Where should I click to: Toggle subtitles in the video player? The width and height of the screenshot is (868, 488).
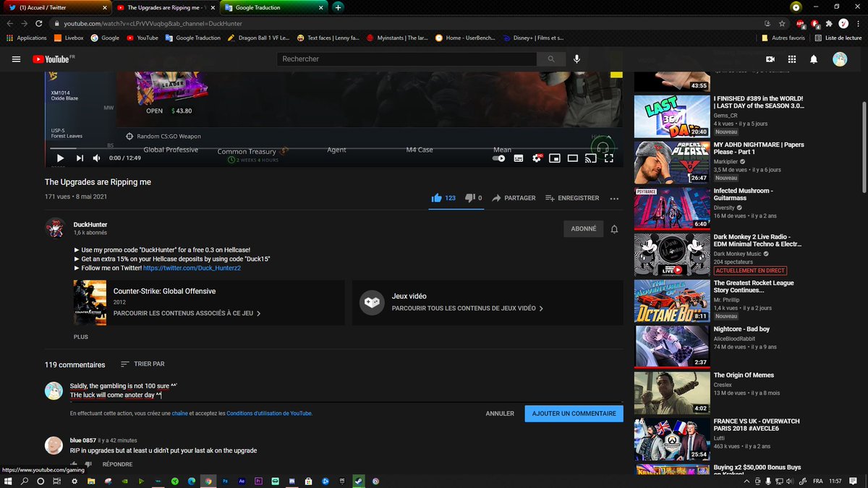(519, 158)
